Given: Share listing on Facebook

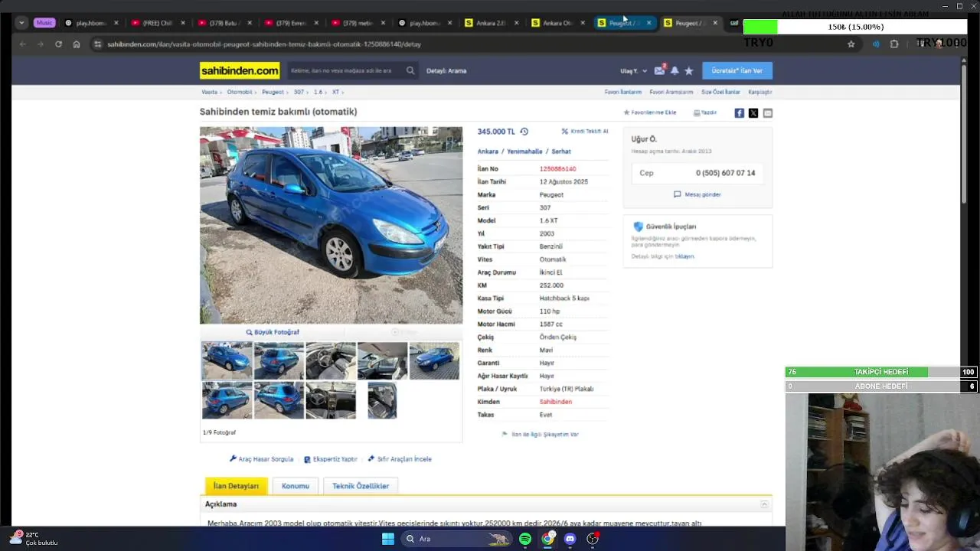Looking at the screenshot, I should [739, 112].
